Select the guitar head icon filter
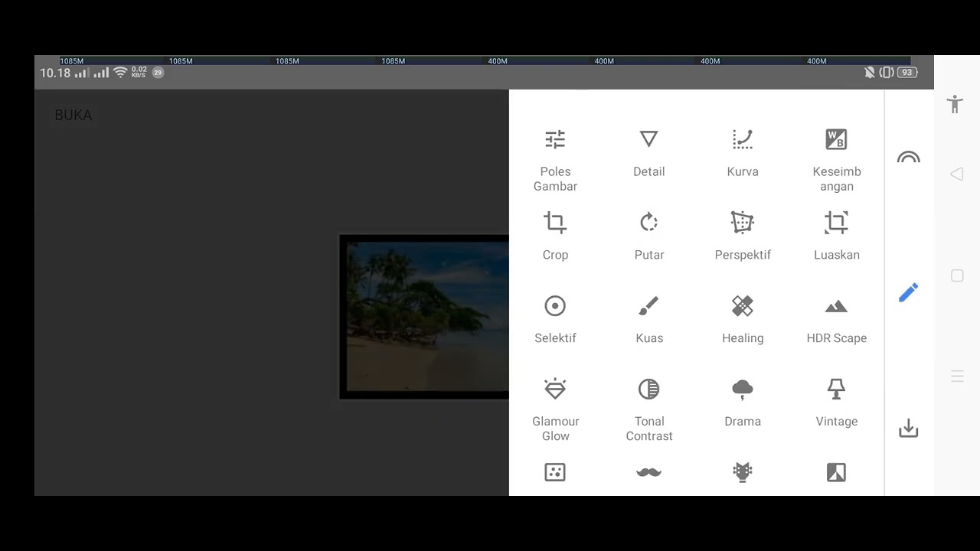The height and width of the screenshot is (551, 980). pyautogui.click(x=743, y=472)
